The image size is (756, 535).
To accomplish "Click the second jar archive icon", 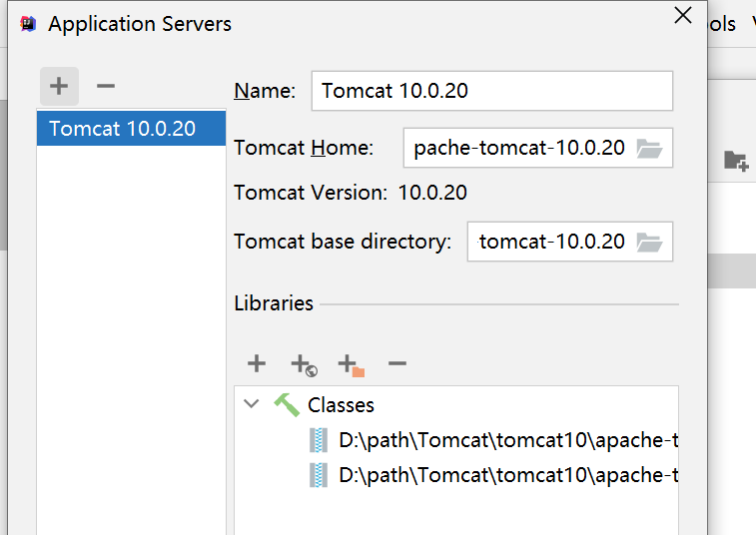I will (x=319, y=475).
